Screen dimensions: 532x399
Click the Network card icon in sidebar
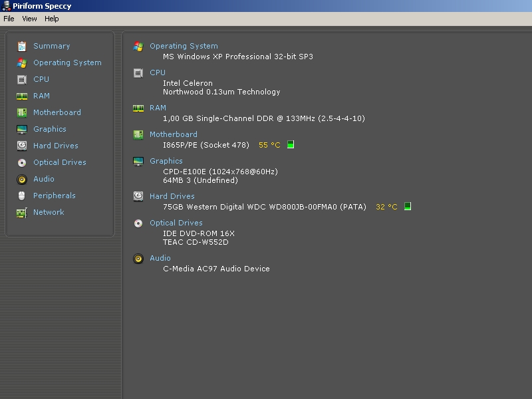(22, 213)
